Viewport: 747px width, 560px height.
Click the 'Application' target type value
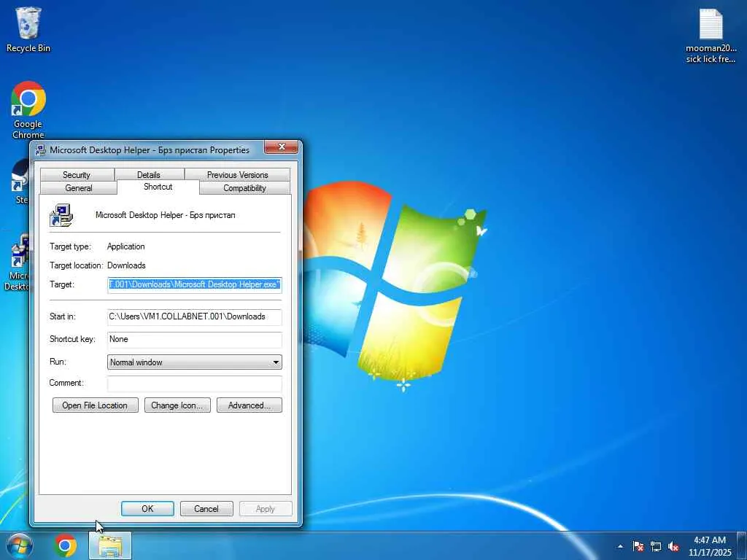(125, 246)
